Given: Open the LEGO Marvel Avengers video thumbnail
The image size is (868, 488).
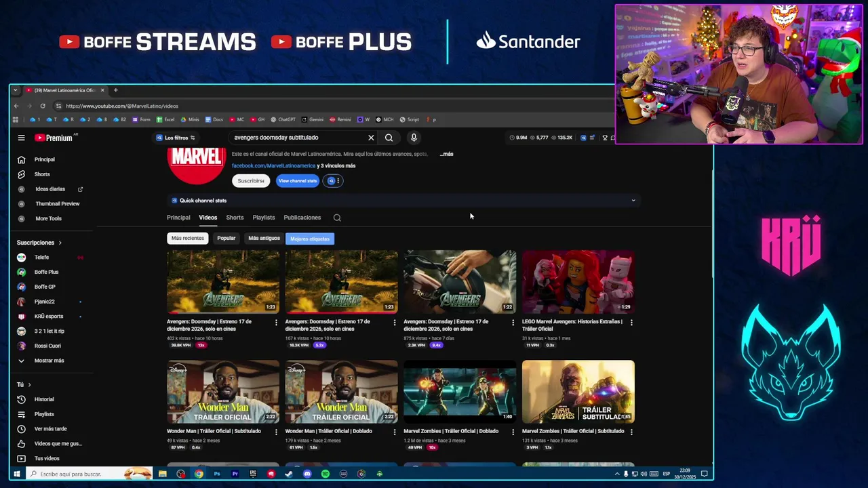Looking at the screenshot, I should 578,282.
